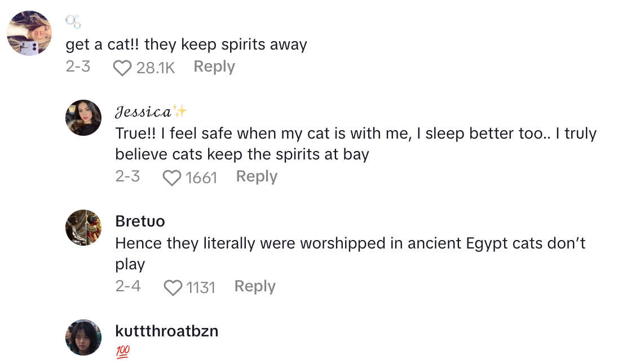Select the 2-3 date under the top comment

pos(79,66)
